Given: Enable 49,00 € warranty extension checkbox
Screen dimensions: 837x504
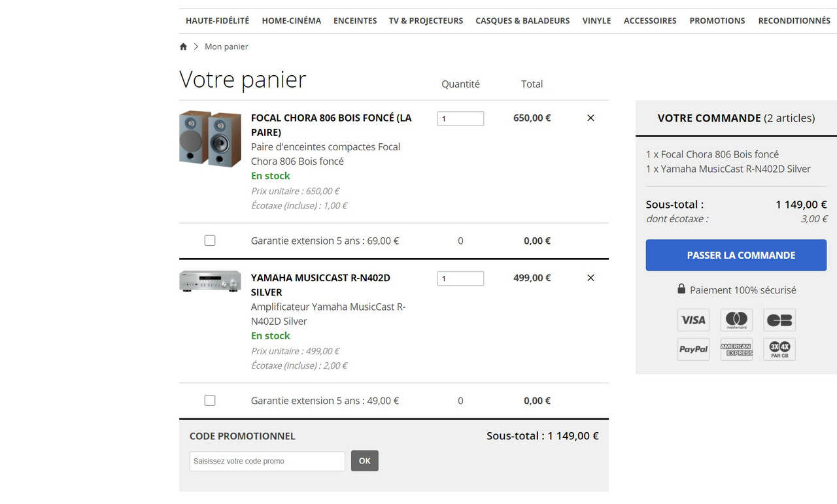Looking at the screenshot, I should pos(210,400).
